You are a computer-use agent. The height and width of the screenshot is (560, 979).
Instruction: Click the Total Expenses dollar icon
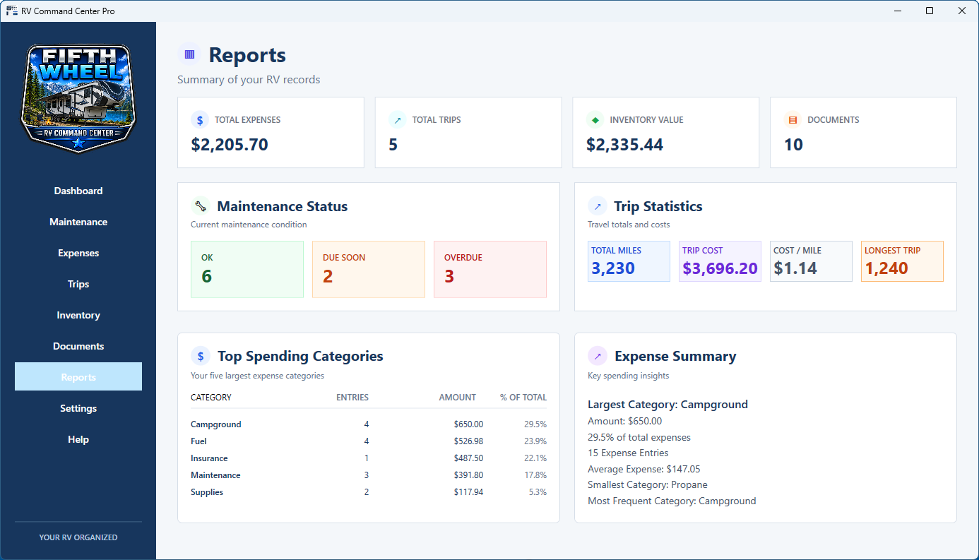200,120
